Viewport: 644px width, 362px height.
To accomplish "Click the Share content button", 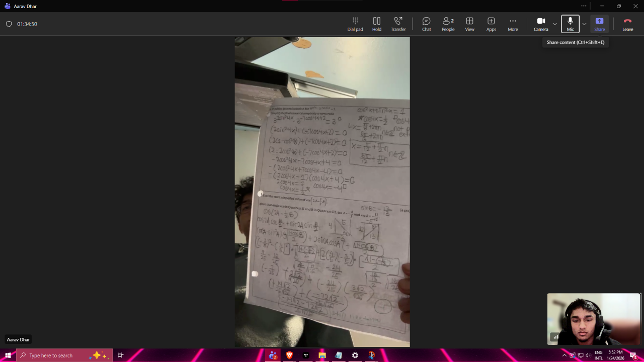I will [x=599, y=24].
